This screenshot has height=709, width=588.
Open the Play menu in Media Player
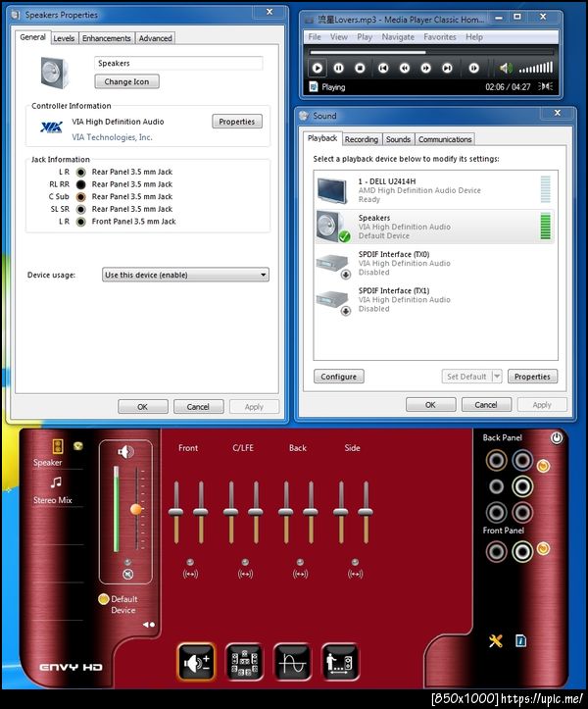tap(365, 37)
